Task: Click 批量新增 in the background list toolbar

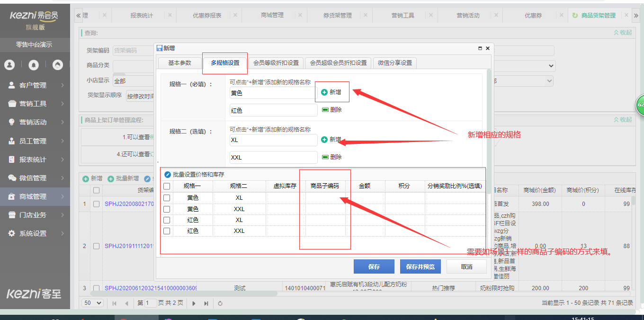Action: click(123, 178)
